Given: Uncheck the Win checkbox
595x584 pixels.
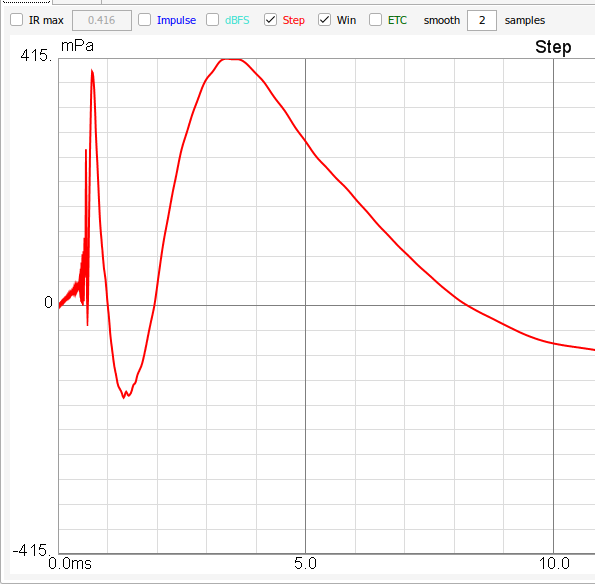Looking at the screenshot, I should point(324,20).
